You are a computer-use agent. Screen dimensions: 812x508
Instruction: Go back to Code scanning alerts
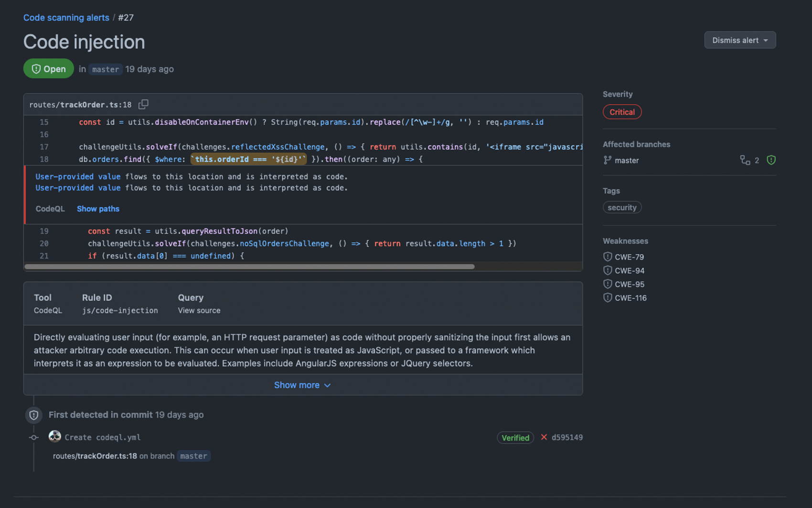click(66, 18)
